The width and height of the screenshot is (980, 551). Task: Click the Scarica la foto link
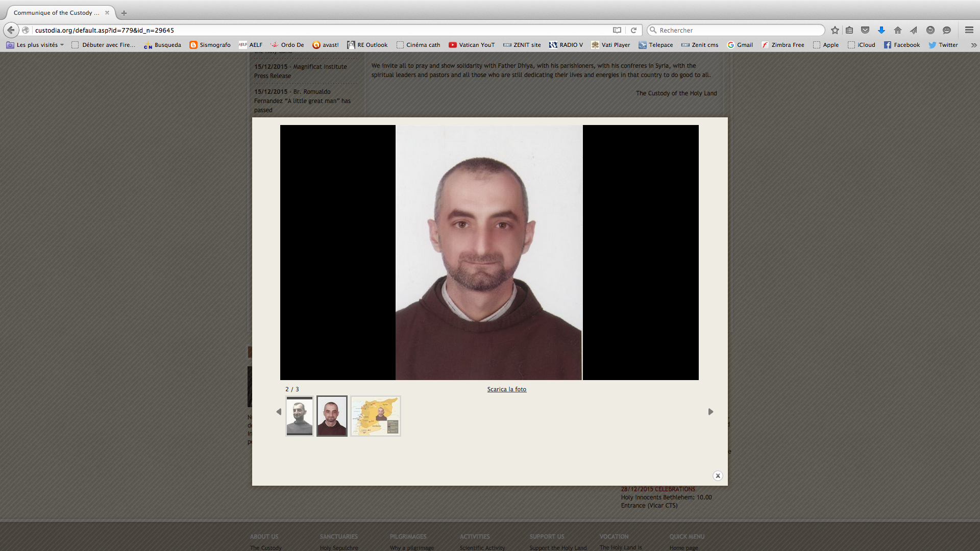click(x=506, y=389)
